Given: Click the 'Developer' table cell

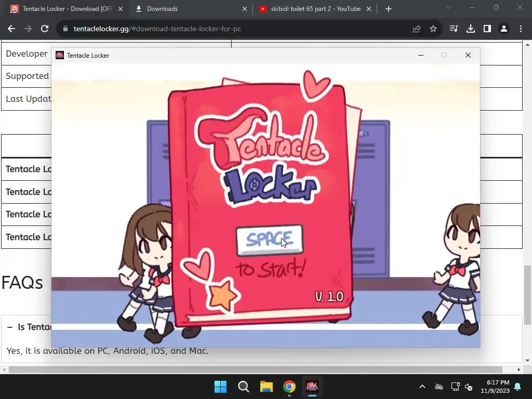Looking at the screenshot, I should (x=26, y=54).
